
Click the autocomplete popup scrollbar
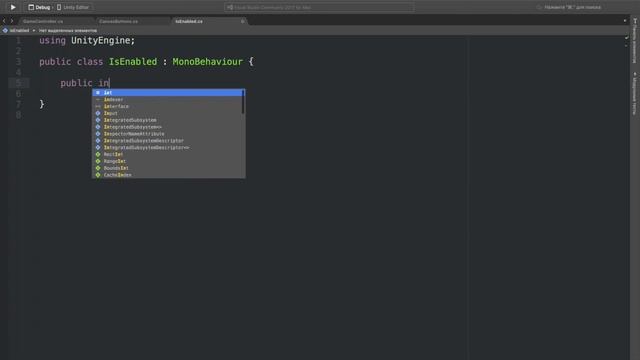click(x=244, y=102)
